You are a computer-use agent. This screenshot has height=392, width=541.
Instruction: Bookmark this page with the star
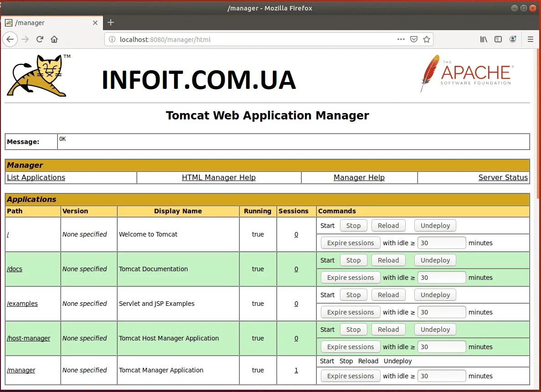tap(427, 39)
